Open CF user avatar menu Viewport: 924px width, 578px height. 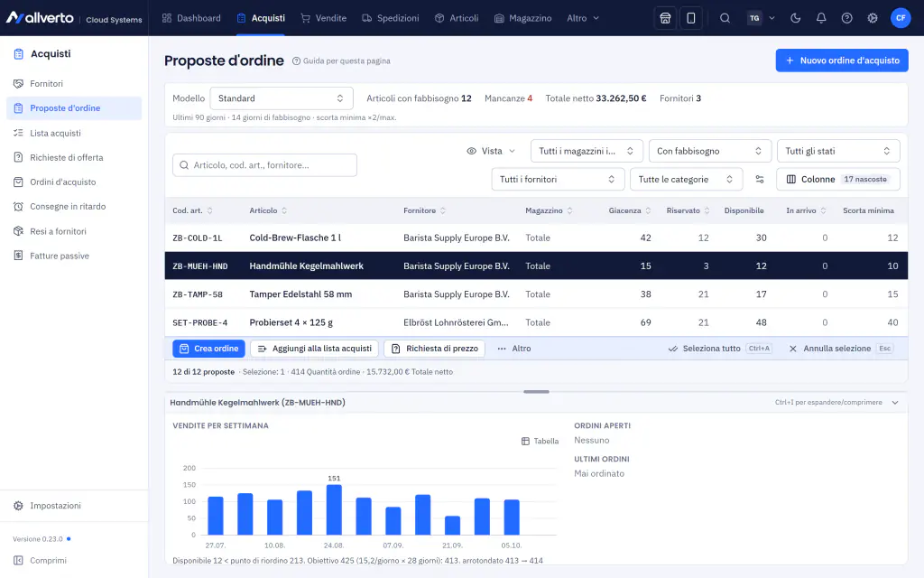point(901,18)
